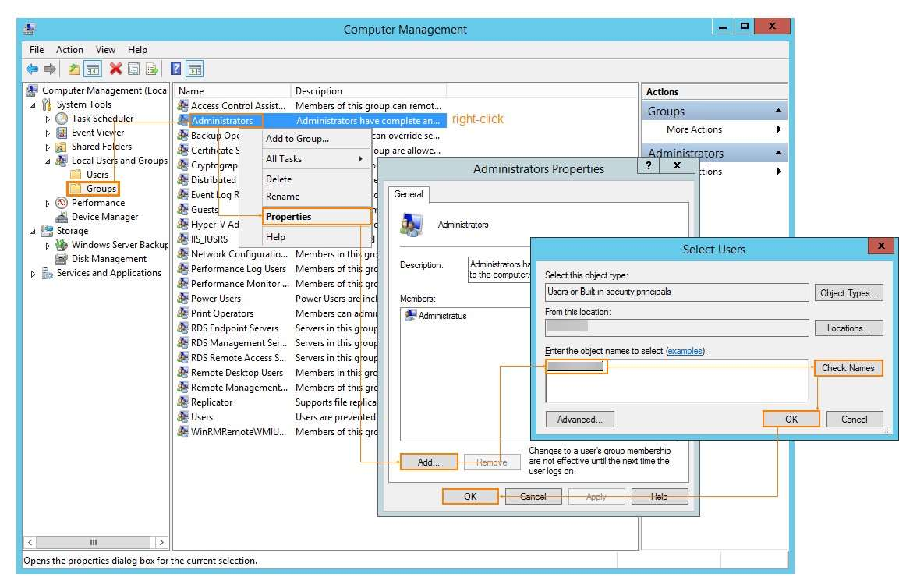
Task: Click the blue Back arrow toolbar icon
Action: (32, 69)
